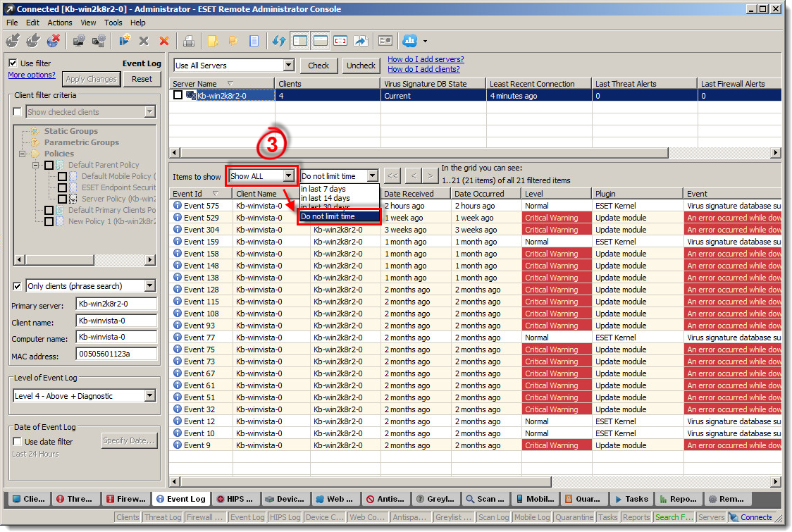The height and width of the screenshot is (532, 792).
Task: Click the server icon next to Kb-win2k8r2-0
Action: pyautogui.click(x=190, y=95)
